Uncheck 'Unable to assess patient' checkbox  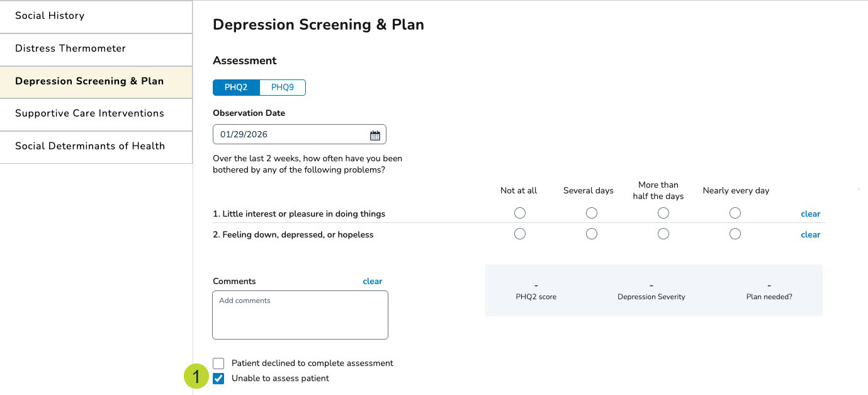click(x=218, y=379)
